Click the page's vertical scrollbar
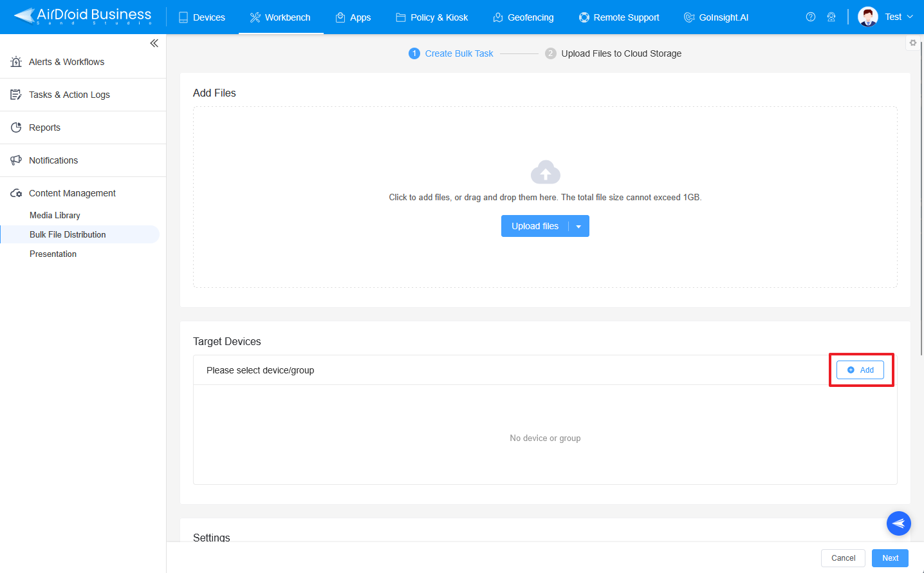 click(x=921, y=193)
